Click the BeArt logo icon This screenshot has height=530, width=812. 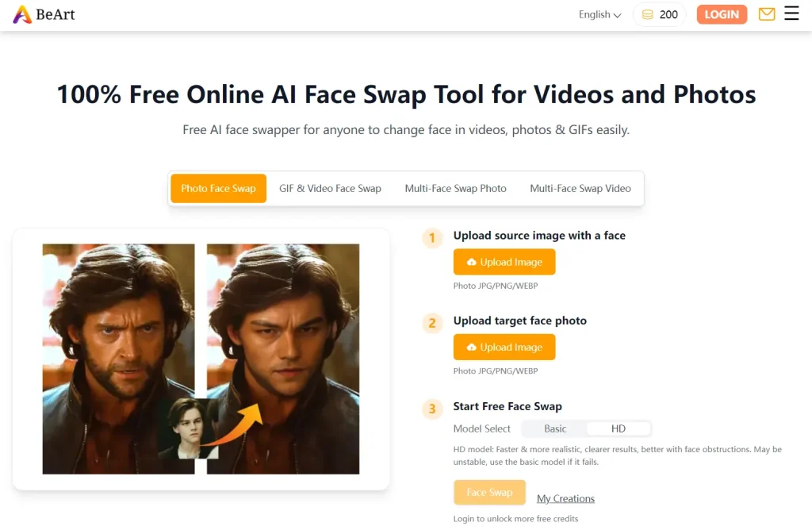(x=22, y=14)
